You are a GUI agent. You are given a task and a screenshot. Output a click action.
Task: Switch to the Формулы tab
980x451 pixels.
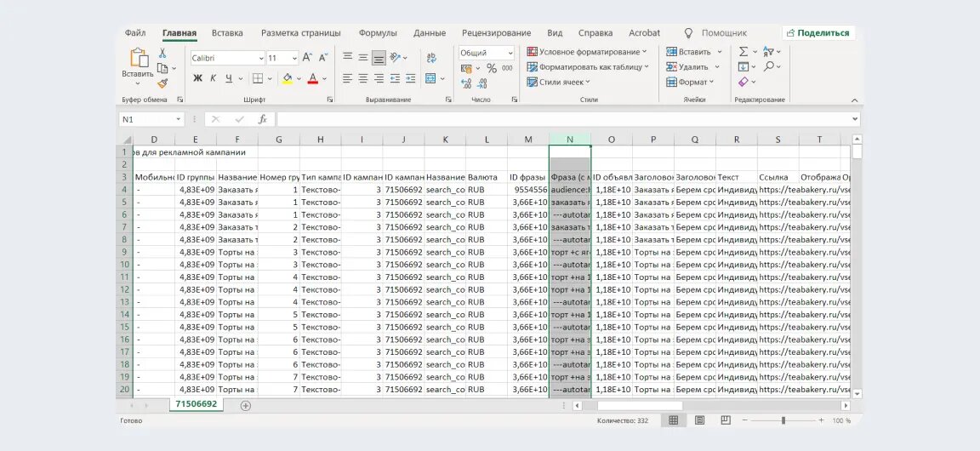[378, 33]
